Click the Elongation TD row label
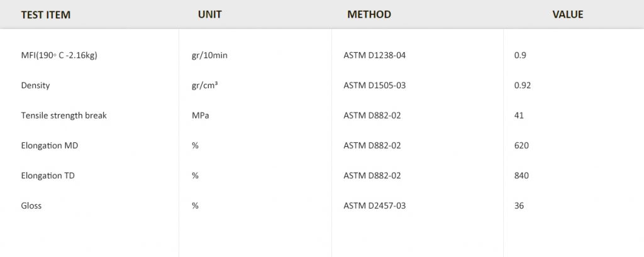This screenshot has height=257, width=644. (x=48, y=176)
